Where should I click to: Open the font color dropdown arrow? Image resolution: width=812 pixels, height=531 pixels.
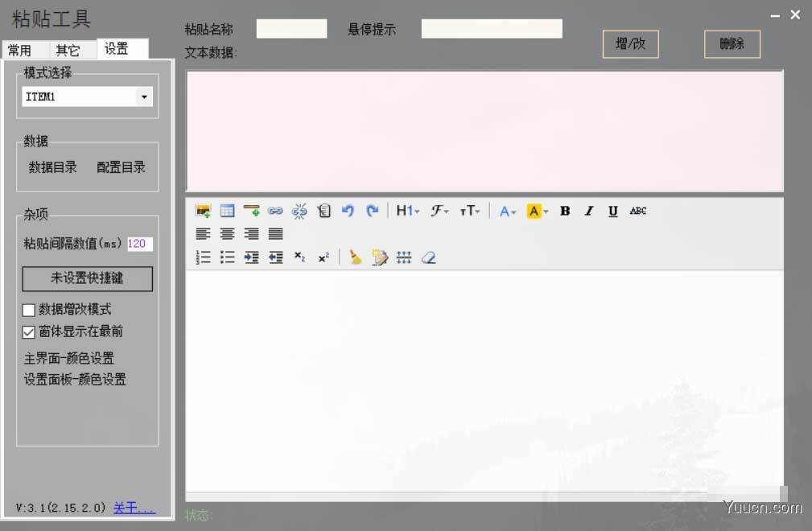(513, 211)
